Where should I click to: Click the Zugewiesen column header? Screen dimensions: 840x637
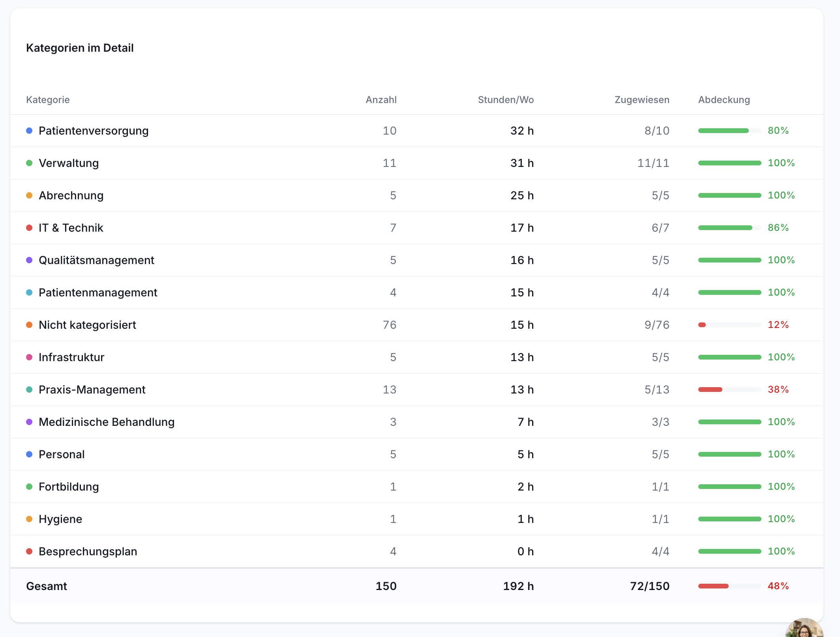(x=642, y=99)
